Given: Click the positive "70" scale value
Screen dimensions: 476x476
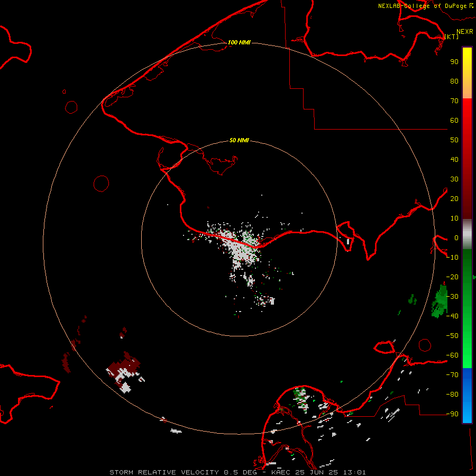Looking at the screenshot, I should tap(454, 101).
